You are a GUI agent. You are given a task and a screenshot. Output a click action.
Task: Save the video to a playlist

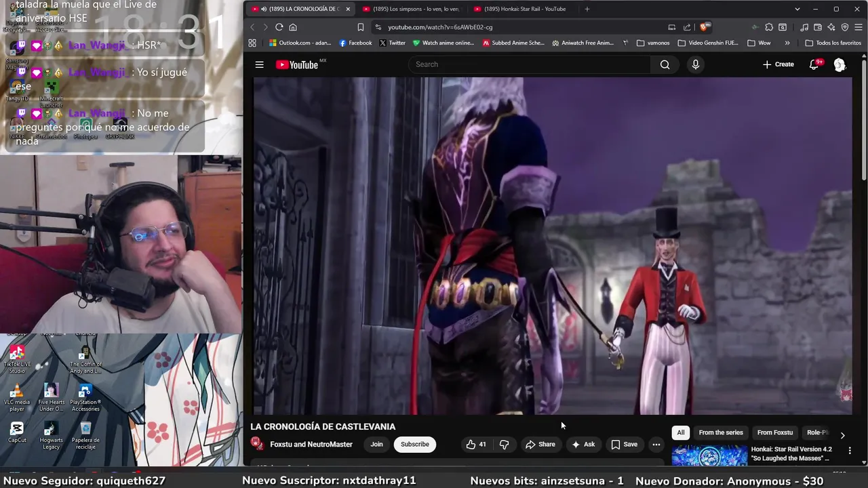coord(625,445)
